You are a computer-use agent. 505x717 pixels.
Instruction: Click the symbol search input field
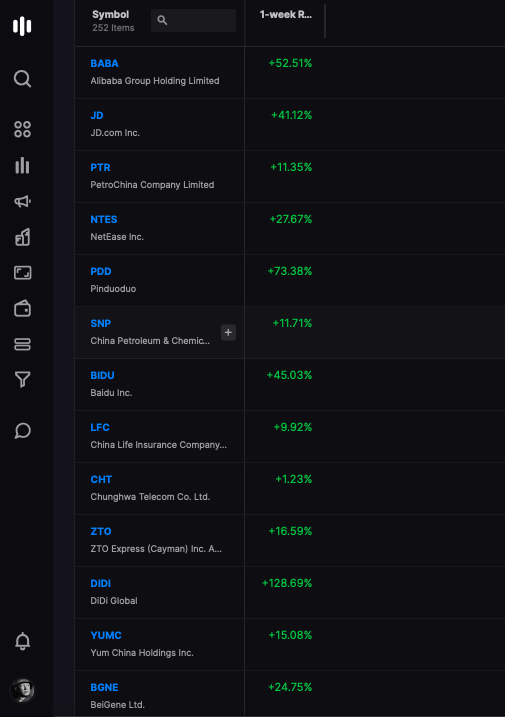pyautogui.click(x=193, y=21)
